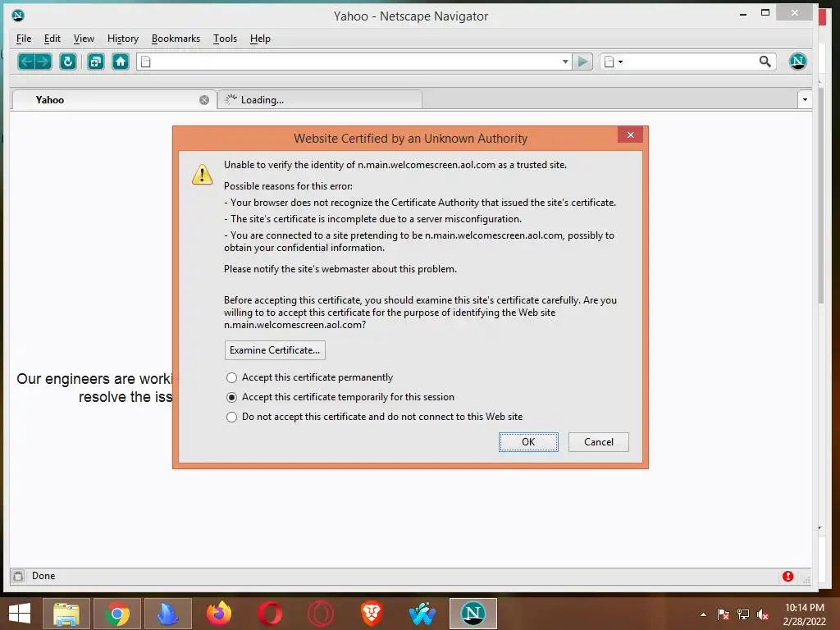The width and height of the screenshot is (840, 630).
Task: Open File Explorer from the taskbar
Action: 66,614
